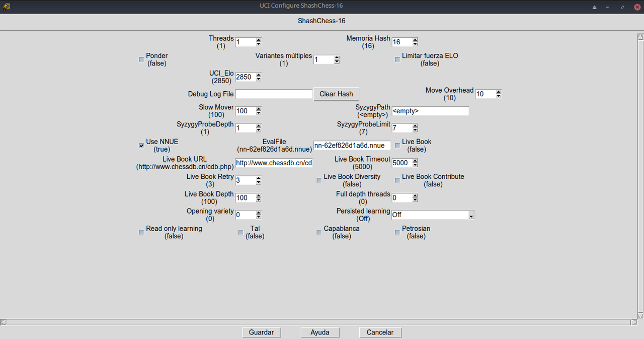Click the Slow Mover spinbox arrows
This screenshot has height=339, width=644.
(259, 111)
